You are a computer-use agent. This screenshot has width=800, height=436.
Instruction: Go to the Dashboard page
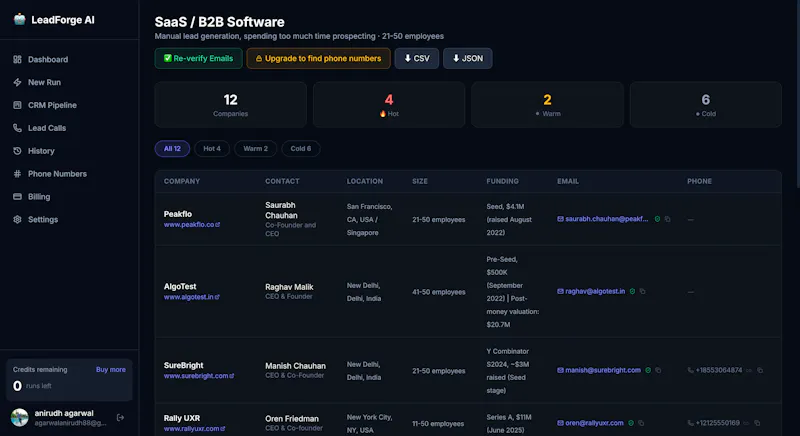click(47, 59)
